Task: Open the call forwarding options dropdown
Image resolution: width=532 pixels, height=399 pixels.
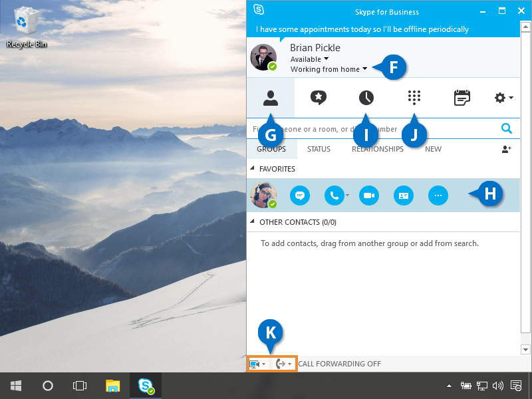Action: [283, 364]
